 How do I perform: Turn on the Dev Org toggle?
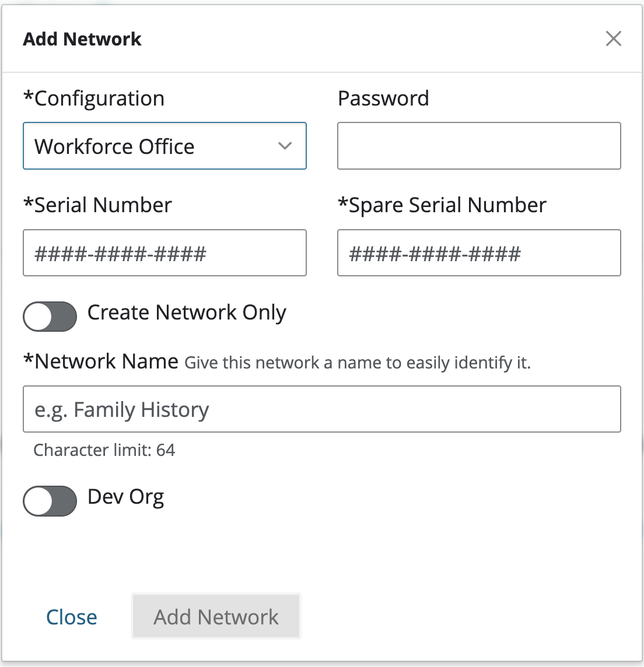coord(50,501)
